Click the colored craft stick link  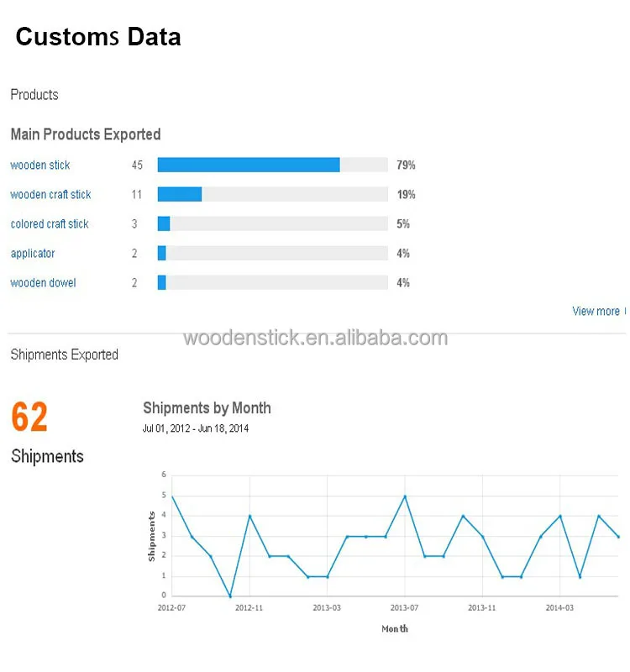[50, 224]
